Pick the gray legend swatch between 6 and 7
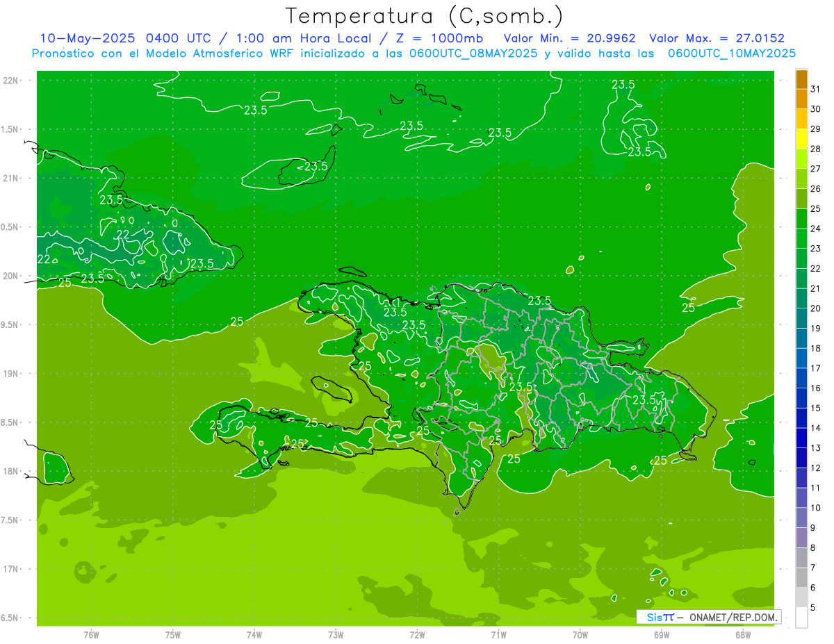Viewport: 834px width, 644px height. click(x=801, y=578)
